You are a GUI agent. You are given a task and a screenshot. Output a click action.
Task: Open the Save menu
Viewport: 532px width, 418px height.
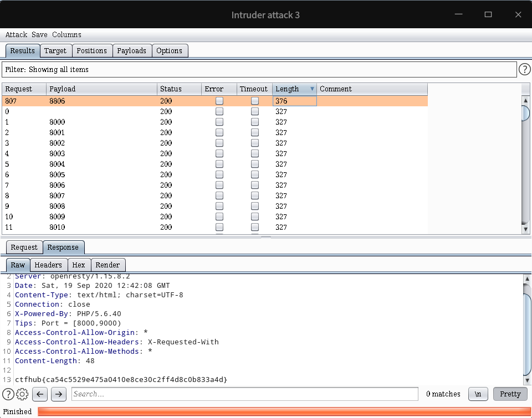(x=40, y=34)
